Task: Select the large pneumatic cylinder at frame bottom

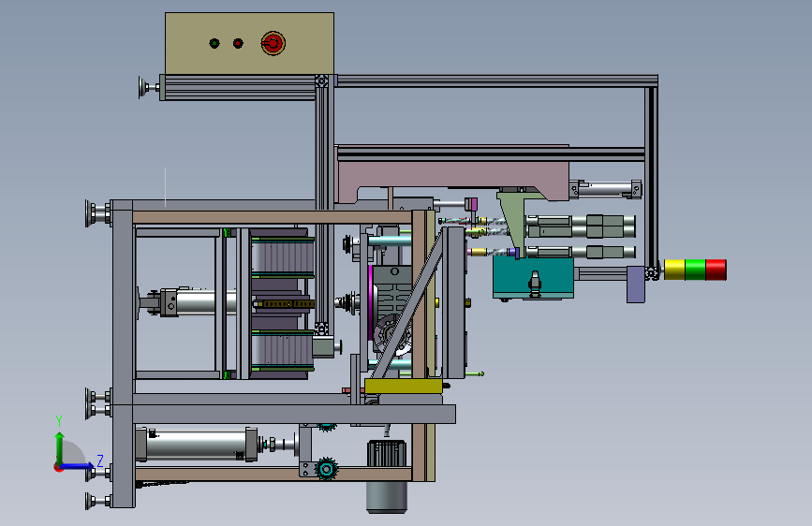Action: [197, 445]
